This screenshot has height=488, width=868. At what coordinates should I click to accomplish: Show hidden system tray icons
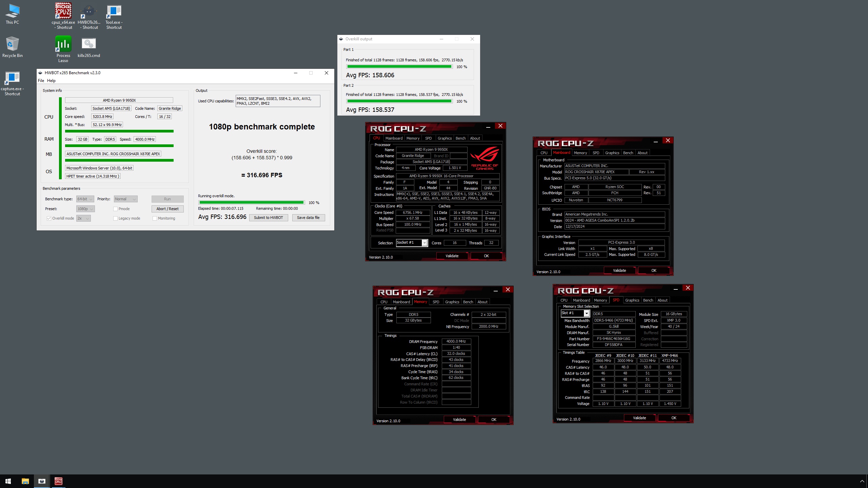(x=862, y=481)
